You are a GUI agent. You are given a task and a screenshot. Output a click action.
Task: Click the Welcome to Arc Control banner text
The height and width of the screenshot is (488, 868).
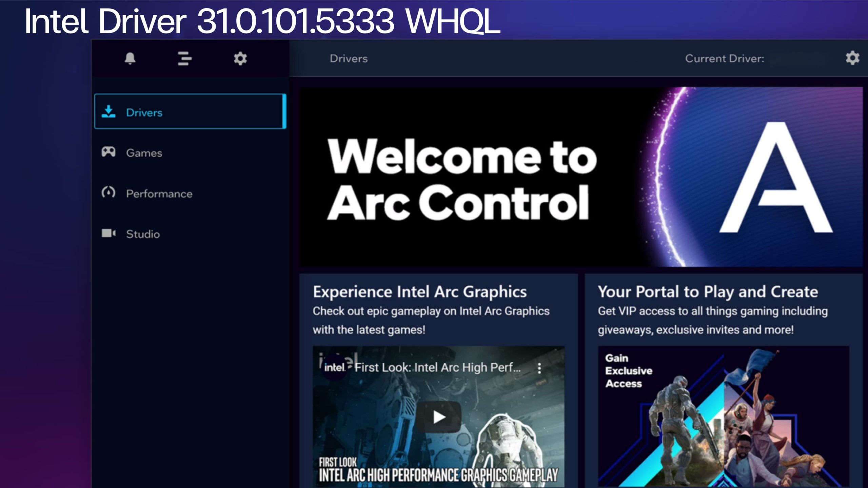[461, 179]
